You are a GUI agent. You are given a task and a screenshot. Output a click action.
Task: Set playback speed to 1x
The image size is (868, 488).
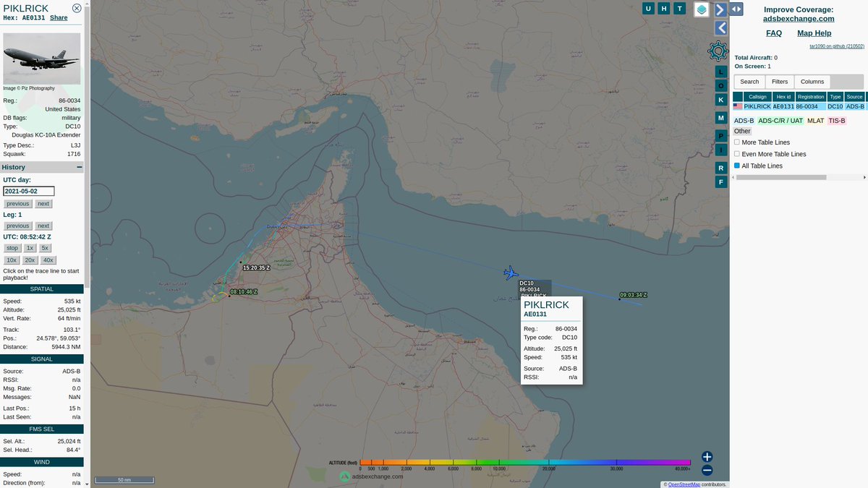pos(30,248)
